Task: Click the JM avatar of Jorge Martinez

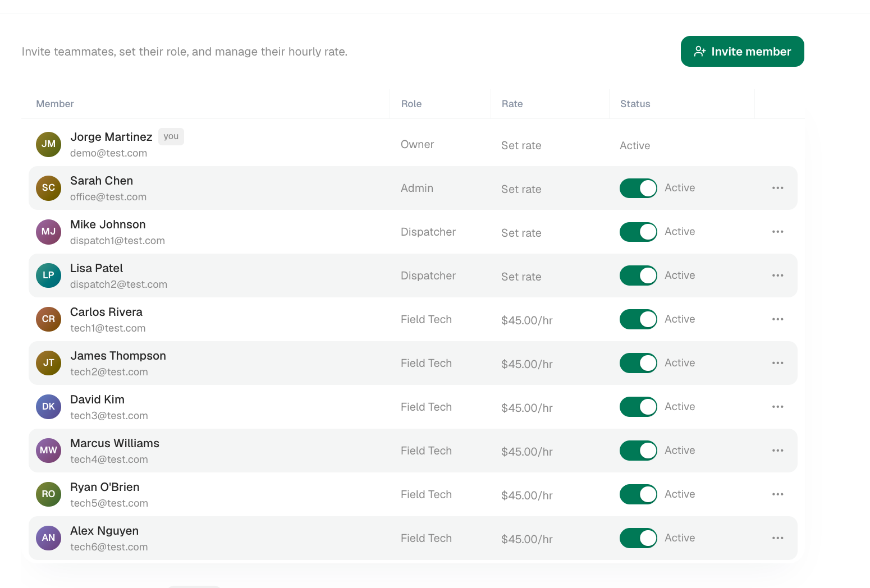Action: [x=48, y=144]
